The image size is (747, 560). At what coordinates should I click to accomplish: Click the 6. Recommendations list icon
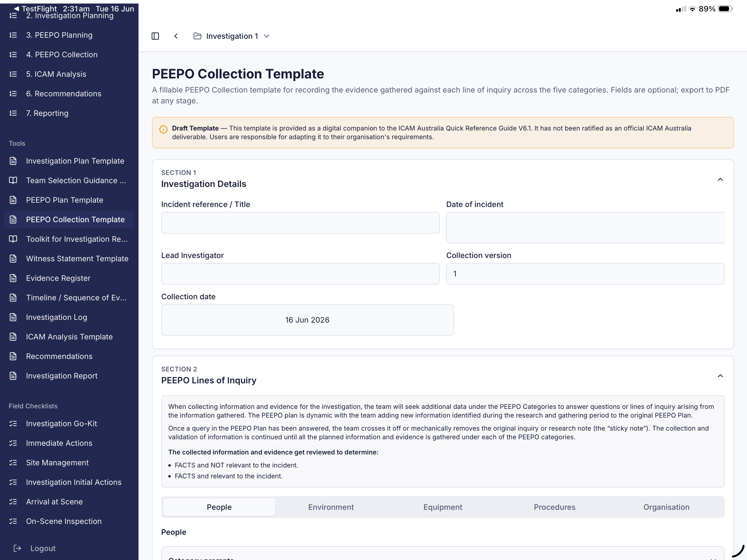[x=13, y=94]
